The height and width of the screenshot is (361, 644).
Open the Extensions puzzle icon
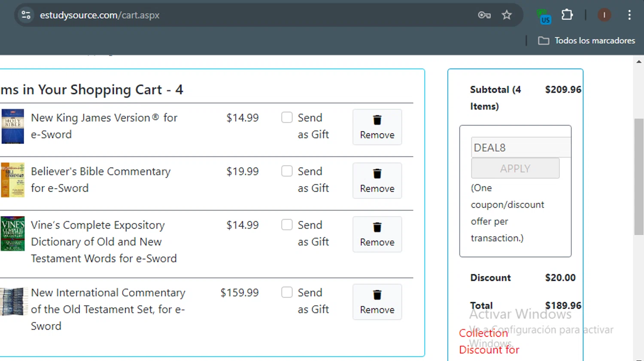[567, 15]
